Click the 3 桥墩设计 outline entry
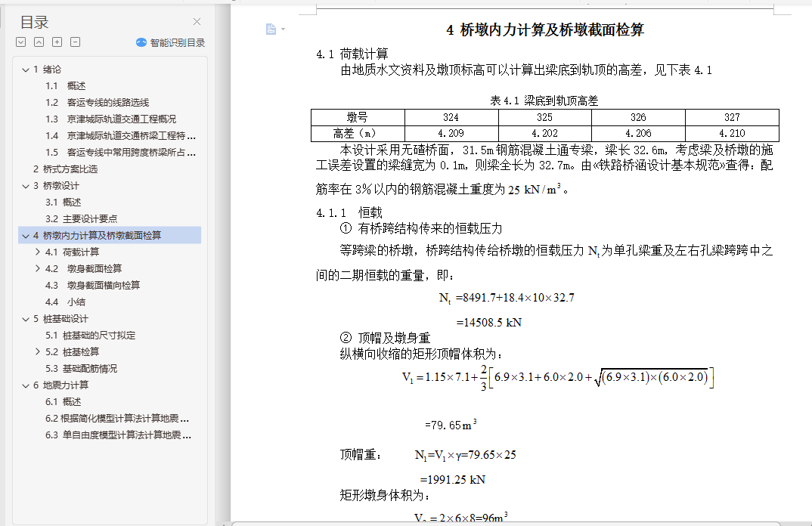Screen dimensions: 812x526 56,186
